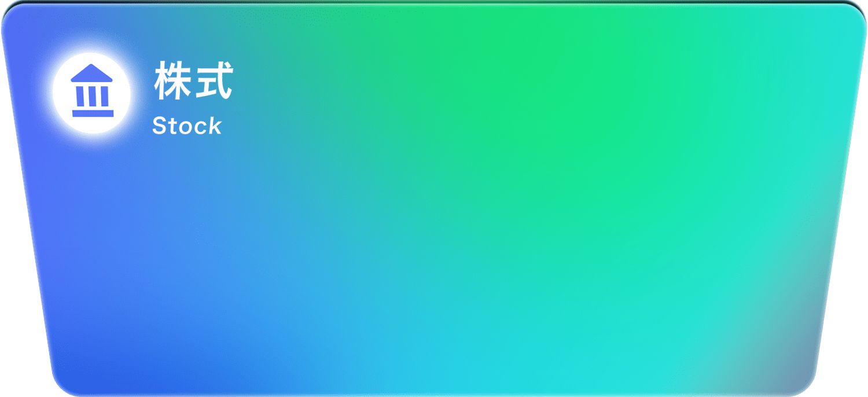Click the Stock subtitle text

click(x=186, y=126)
